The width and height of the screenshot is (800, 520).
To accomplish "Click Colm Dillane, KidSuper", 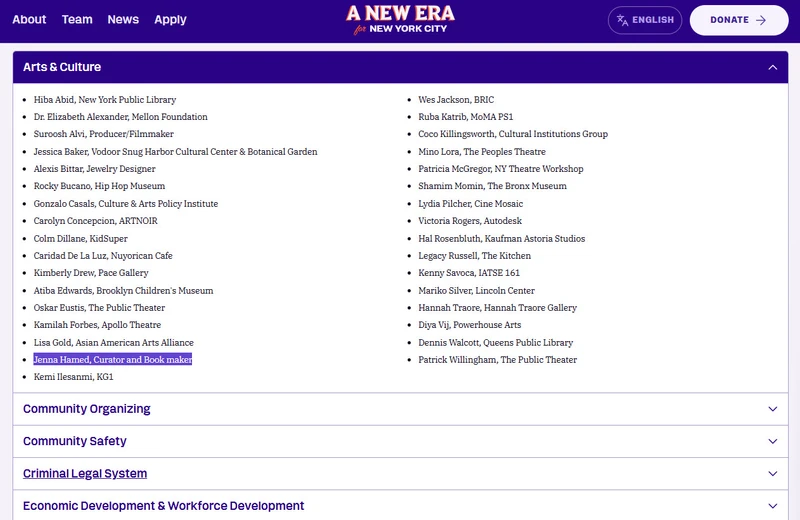I will [81, 238].
